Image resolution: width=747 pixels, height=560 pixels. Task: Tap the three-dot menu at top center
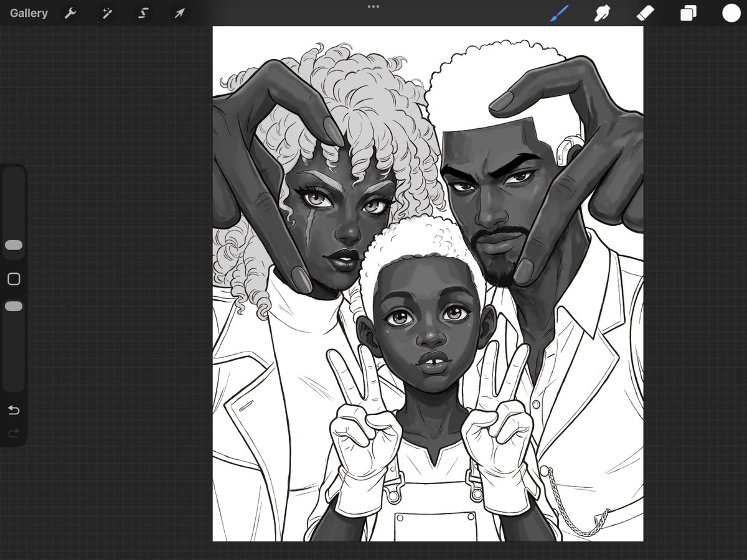tap(374, 6)
